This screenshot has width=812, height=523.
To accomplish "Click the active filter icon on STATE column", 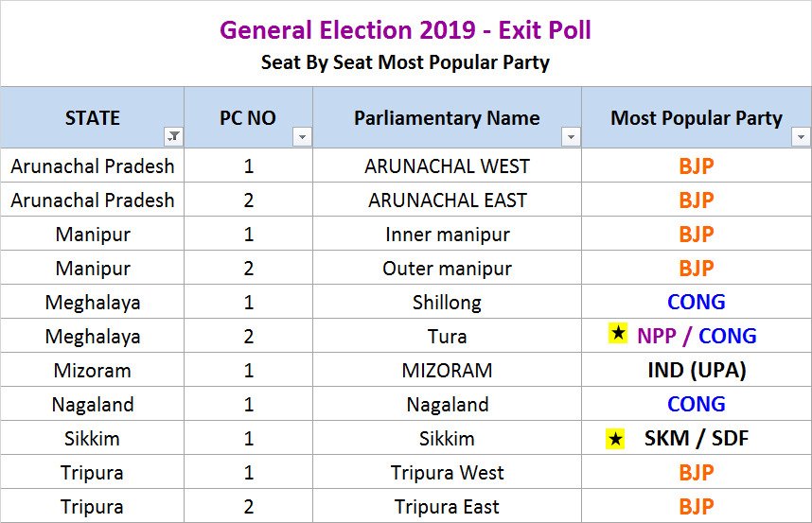I will coord(173,137).
